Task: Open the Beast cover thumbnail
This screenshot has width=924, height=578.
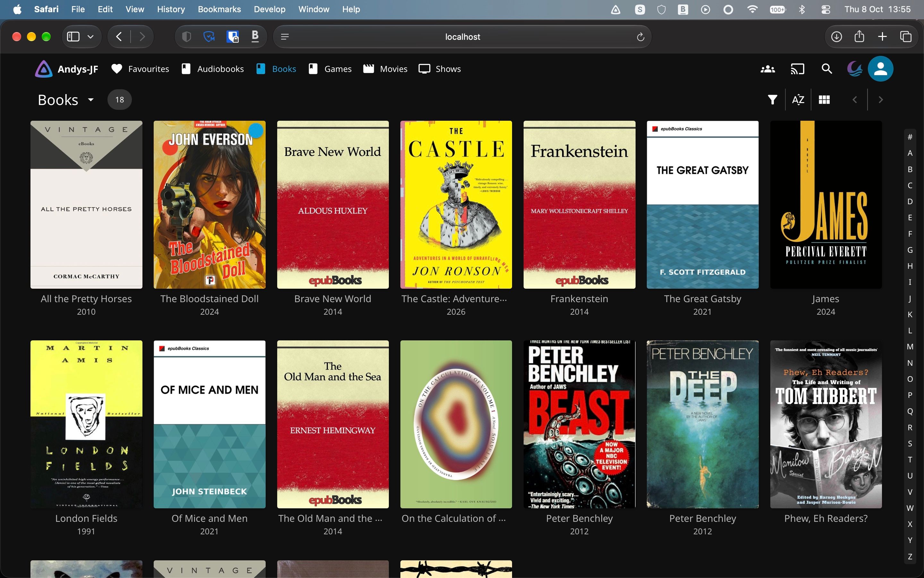Action: [x=579, y=424]
